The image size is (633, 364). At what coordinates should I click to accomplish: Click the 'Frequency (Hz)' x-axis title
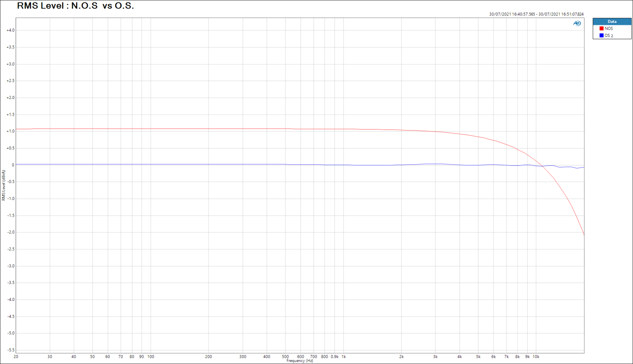[x=300, y=361]
